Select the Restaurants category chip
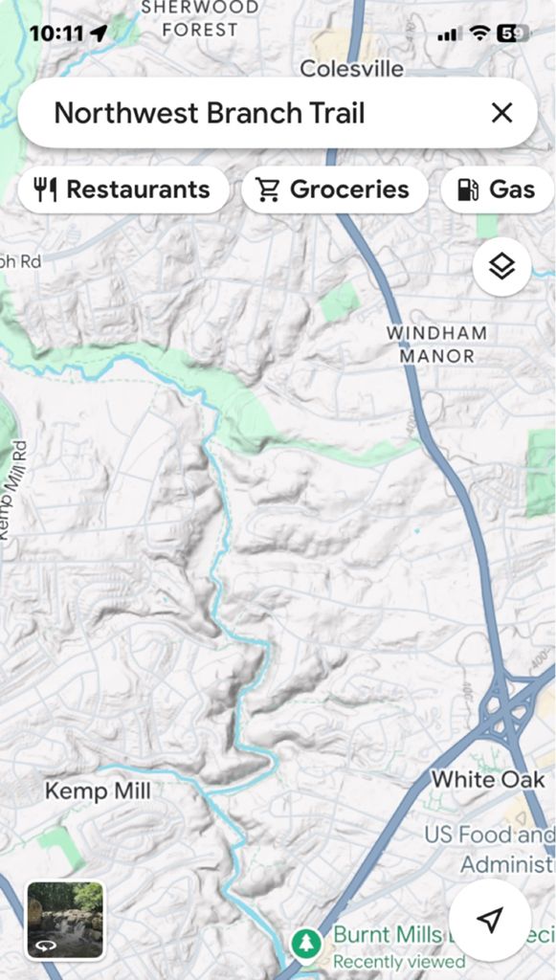This screenshot has width=556, height=980. point(123,189)
